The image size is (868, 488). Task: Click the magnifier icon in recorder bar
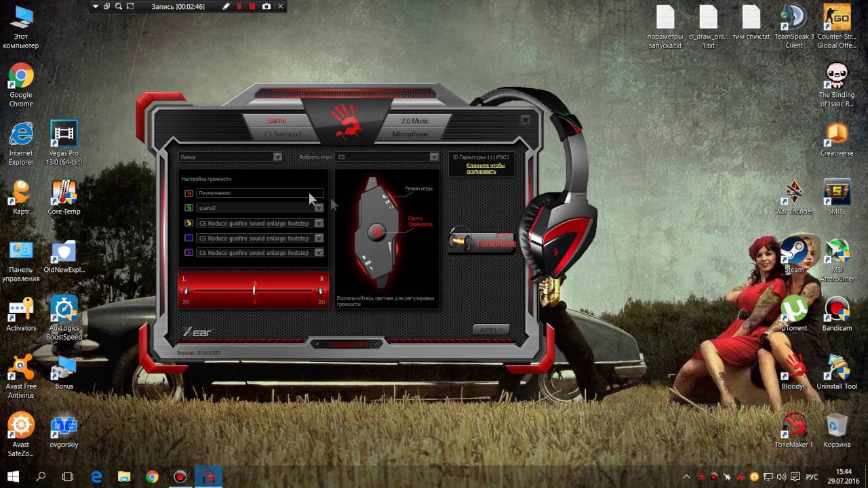pyautogui.click(x=119, y=6)
